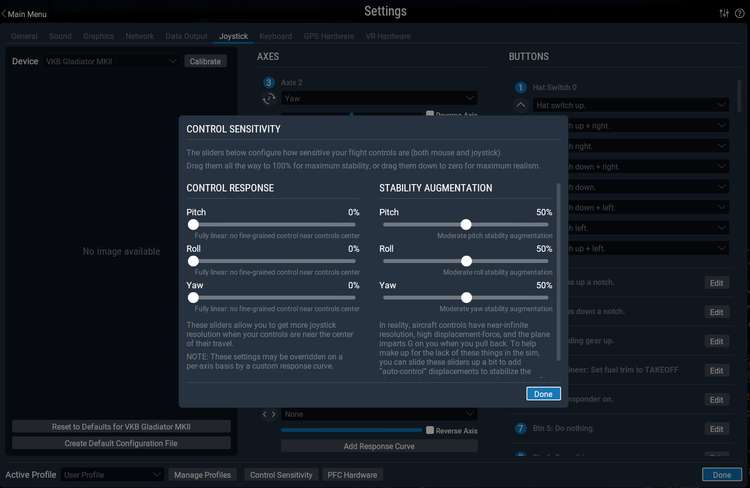Open the Yaw axis assignment dropdown
750x488 pixels.
(x=379, y=99)
